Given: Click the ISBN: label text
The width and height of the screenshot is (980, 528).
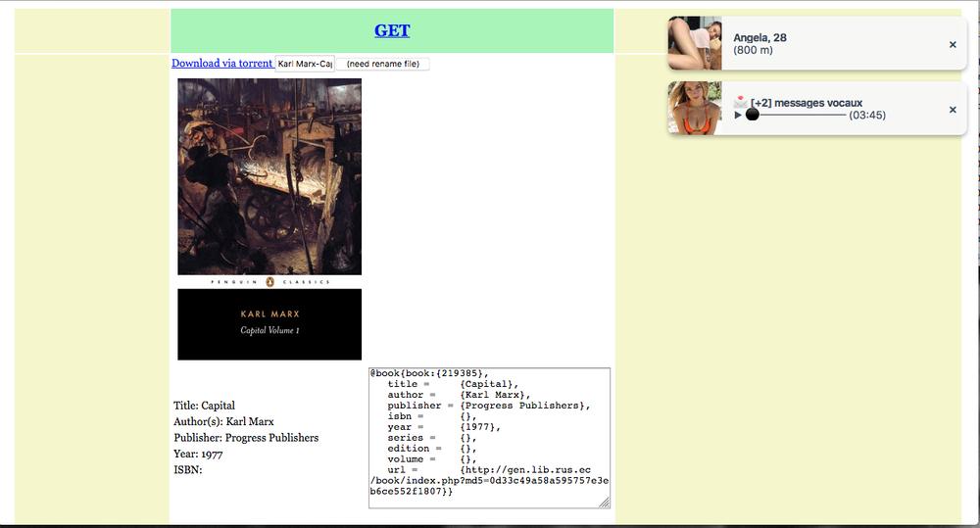Looking at the screenshot, I should (187, 470).
